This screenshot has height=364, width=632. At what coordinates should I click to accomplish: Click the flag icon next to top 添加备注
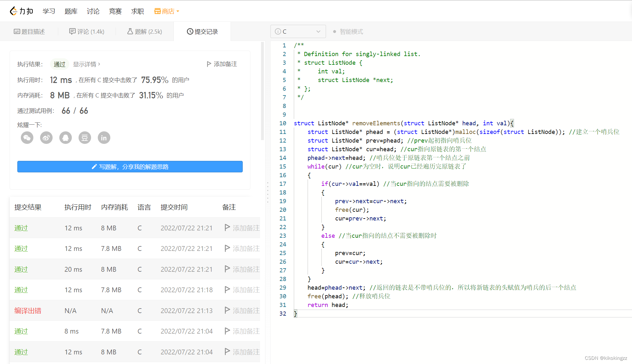(x=209, y=64)
